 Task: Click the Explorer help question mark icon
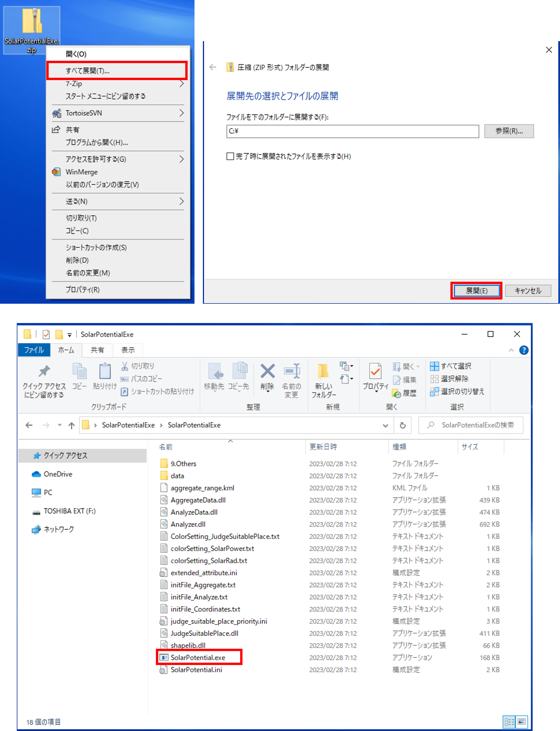tap(524, 350)
